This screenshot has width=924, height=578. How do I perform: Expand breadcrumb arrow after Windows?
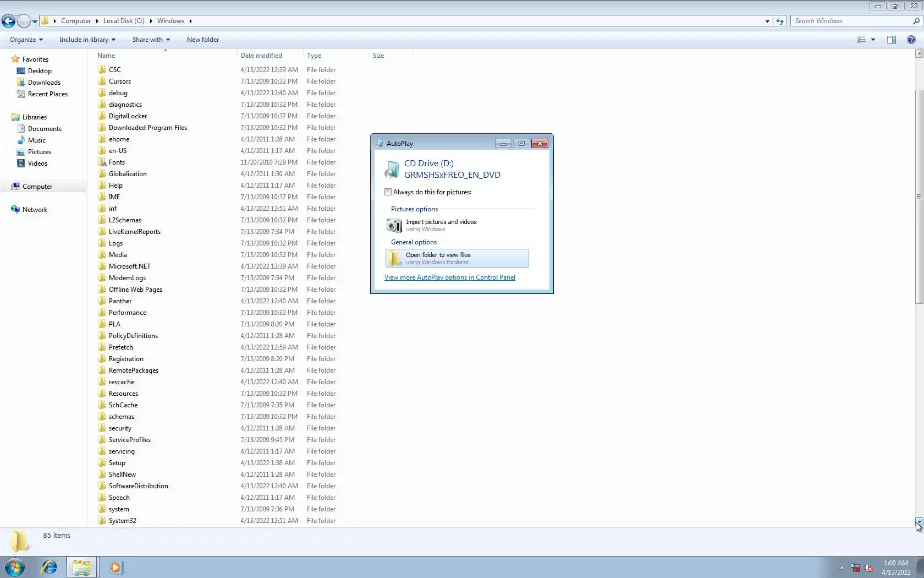coord(190,21)
